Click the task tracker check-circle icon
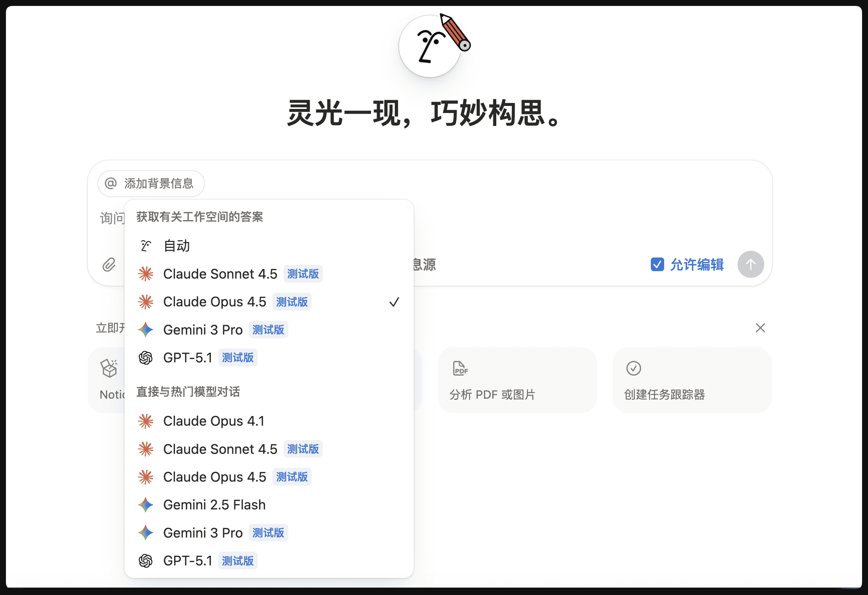 tap(633, 368)
